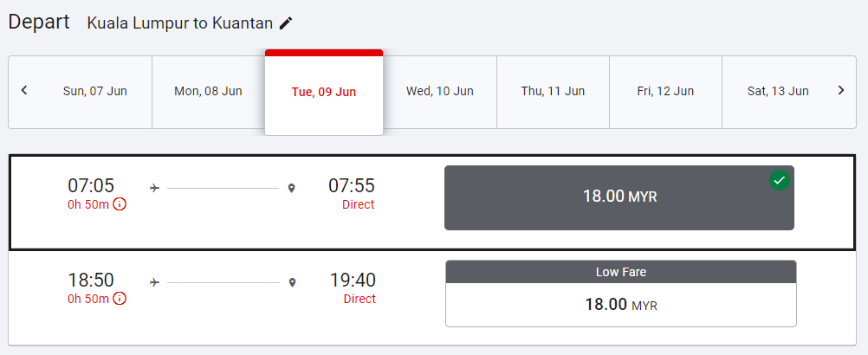
Task: Select the Mon, 08 Jun date tab
Action: pos(208,91)
